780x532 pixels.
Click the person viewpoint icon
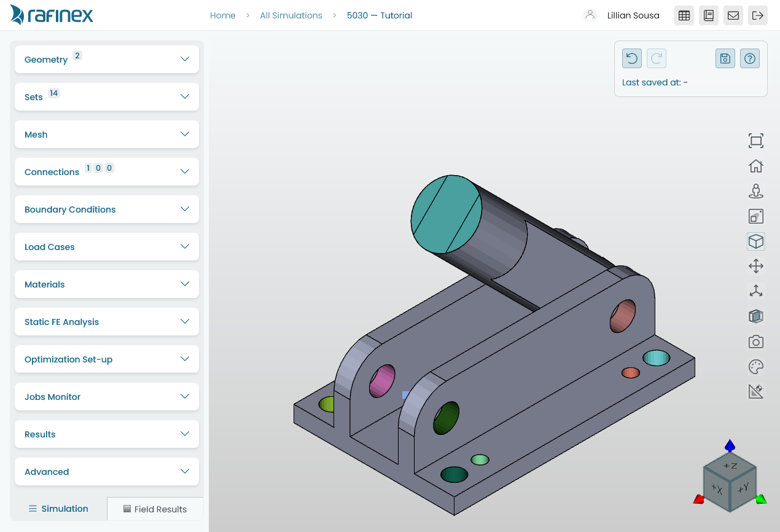coord(756,191)
